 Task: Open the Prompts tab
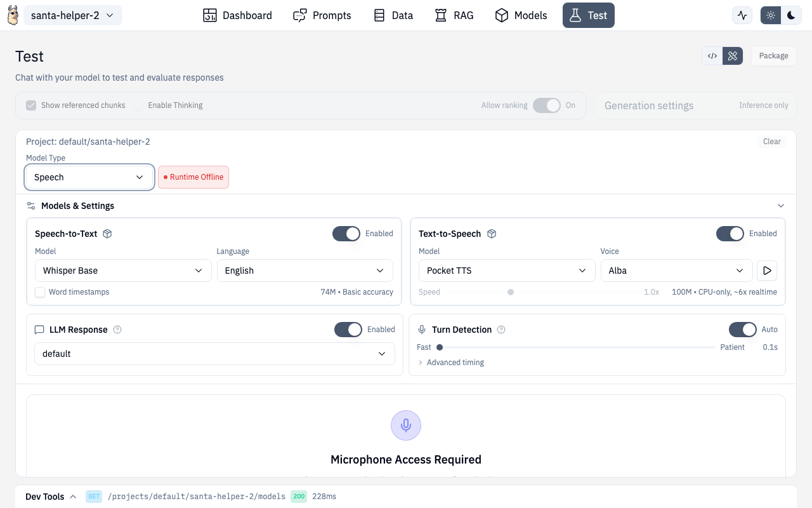(322, 15)
